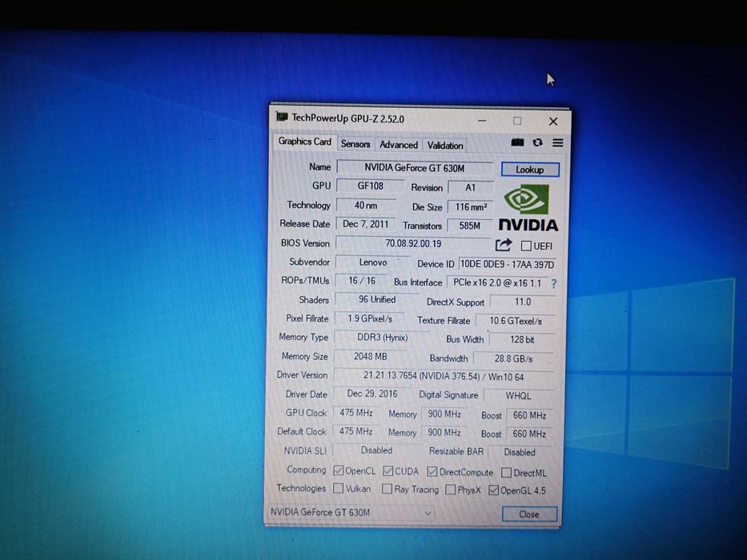Toggle the PhysX checkbox
This screenshot has height=560, width=747.
tap(450, 490)
